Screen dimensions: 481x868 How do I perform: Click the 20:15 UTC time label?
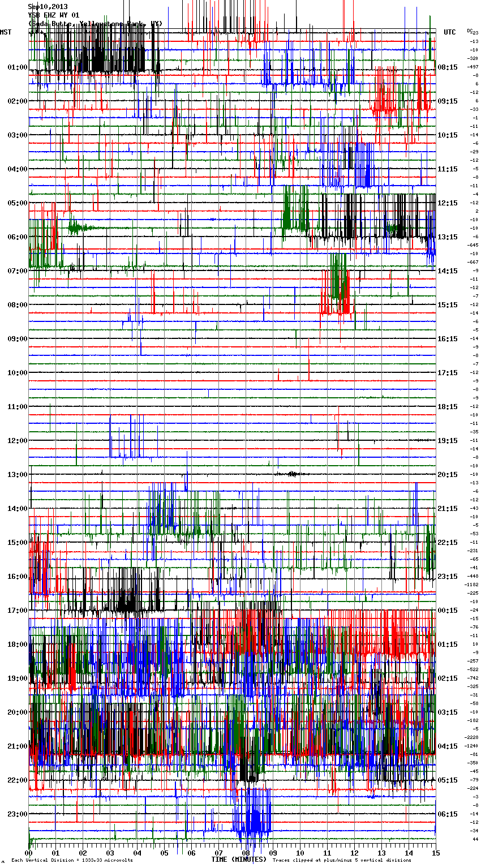point(448,475)
